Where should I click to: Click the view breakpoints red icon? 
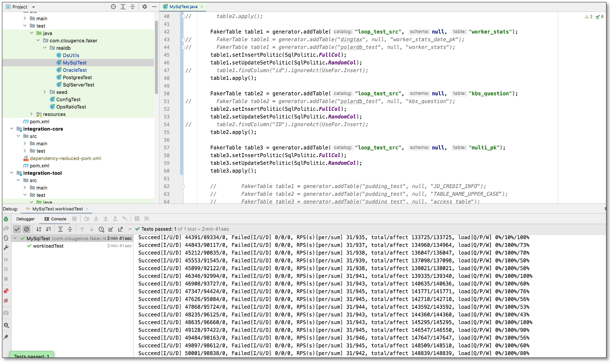(x=6, y=291)
